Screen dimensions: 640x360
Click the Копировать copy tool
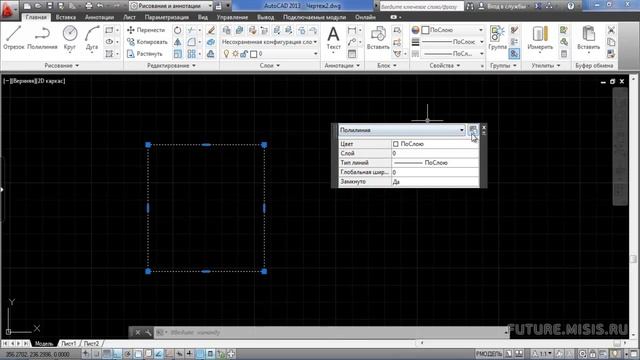[x=147, y=42]
